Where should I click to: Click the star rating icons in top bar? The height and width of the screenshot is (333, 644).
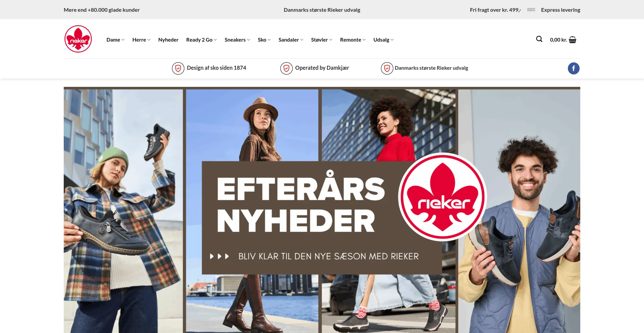point(531,10)
